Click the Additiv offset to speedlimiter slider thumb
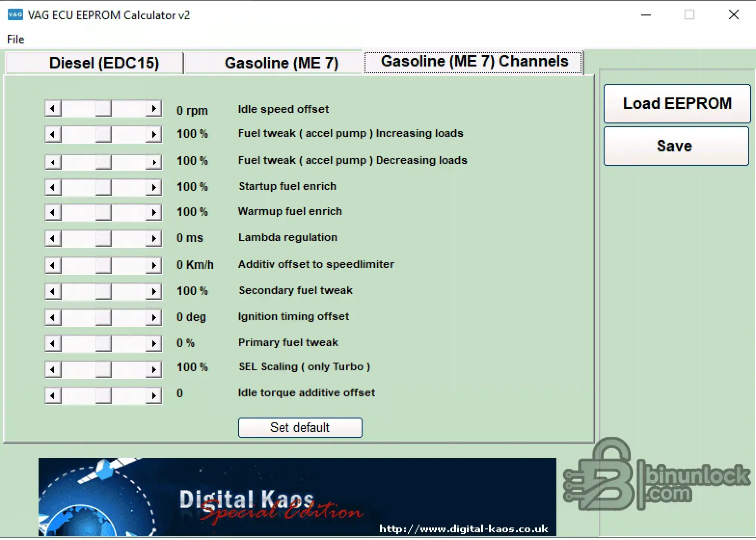This screenshot has height=540, width=756. click(103, 265)
